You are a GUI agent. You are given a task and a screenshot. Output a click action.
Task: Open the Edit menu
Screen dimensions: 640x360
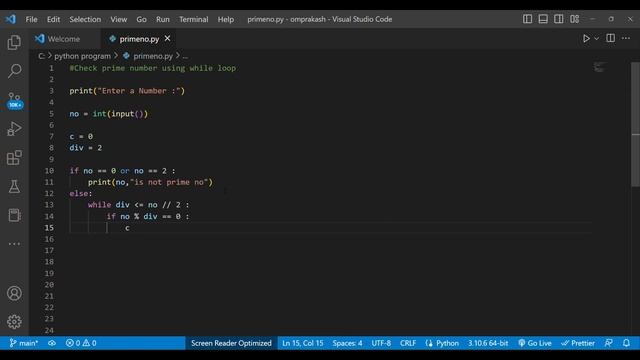[53, 19]
